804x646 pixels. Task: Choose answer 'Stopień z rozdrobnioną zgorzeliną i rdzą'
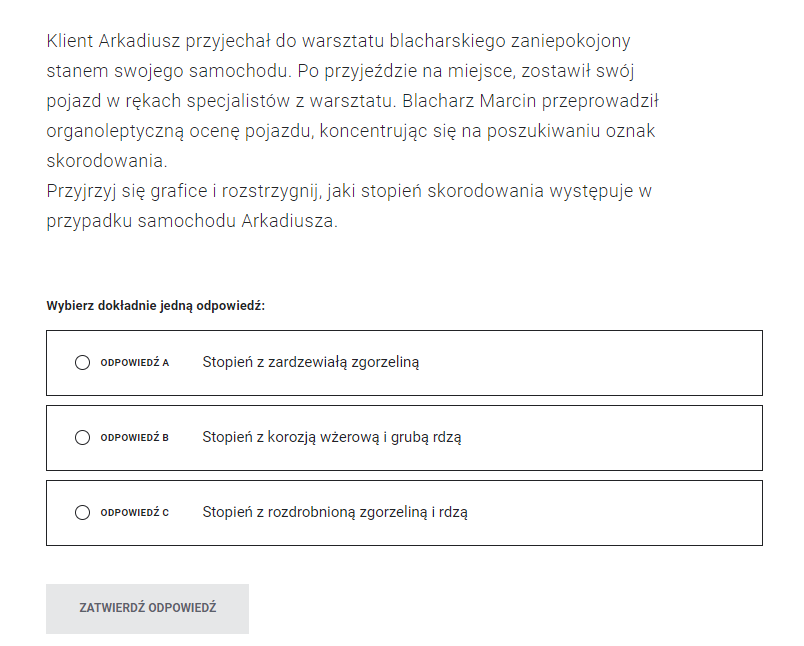[x=337, y=512]
